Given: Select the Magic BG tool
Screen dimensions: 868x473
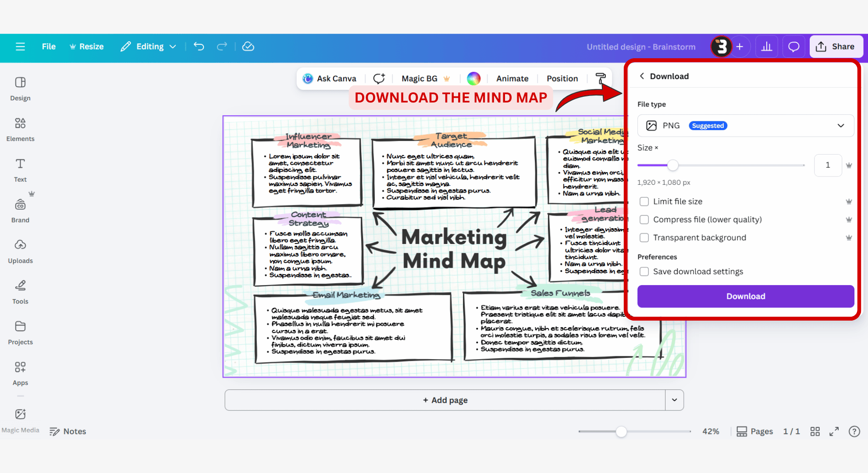Looking at the screenshot, I should coord(420,78).
